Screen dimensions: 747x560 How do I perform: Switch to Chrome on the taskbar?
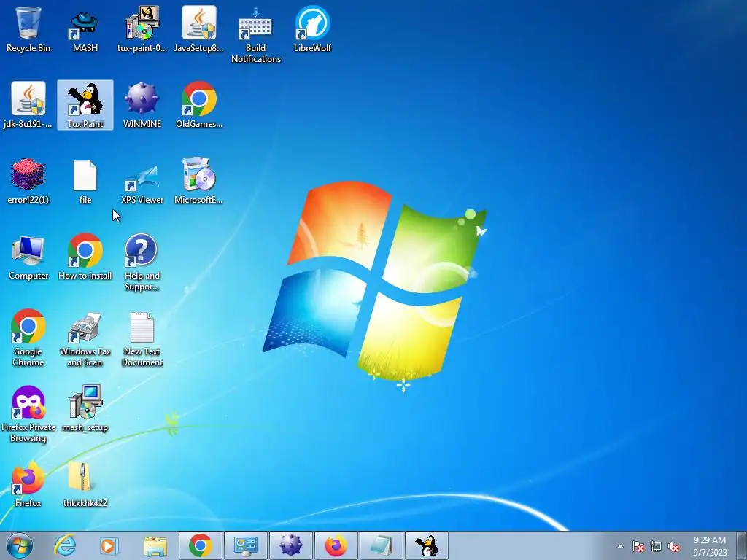pyautogui.click(x=201, y=545)
